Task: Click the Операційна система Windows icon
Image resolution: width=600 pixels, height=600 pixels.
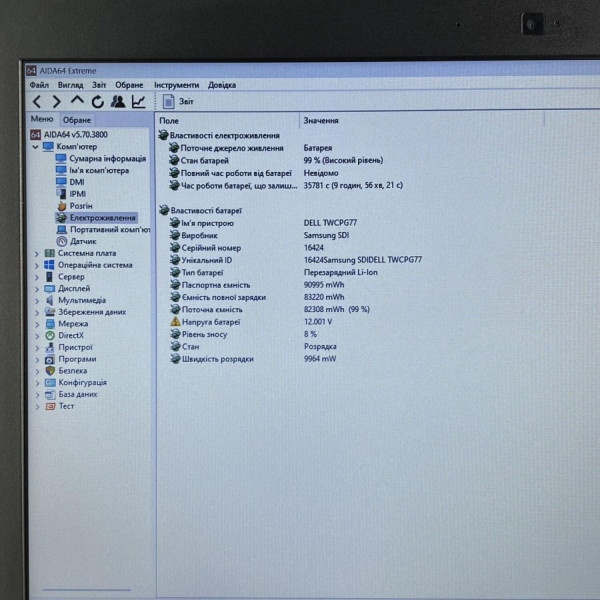Action: (x=49, y=265)
